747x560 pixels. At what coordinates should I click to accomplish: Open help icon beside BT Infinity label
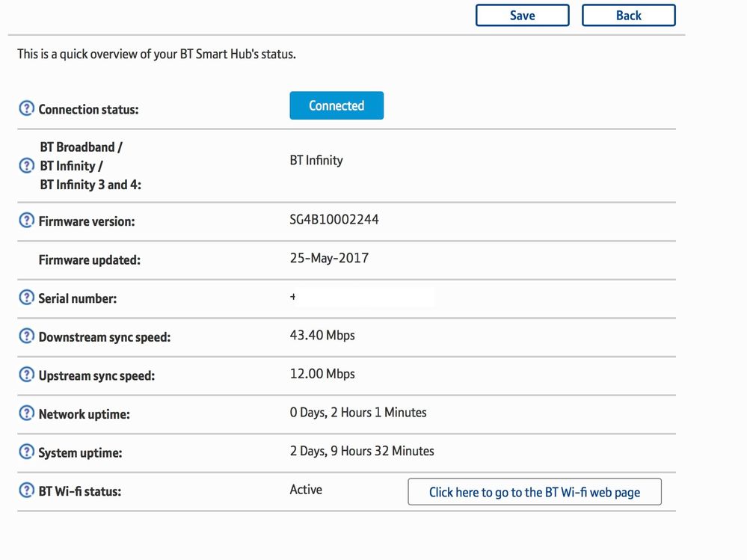(x=27, y=166)
